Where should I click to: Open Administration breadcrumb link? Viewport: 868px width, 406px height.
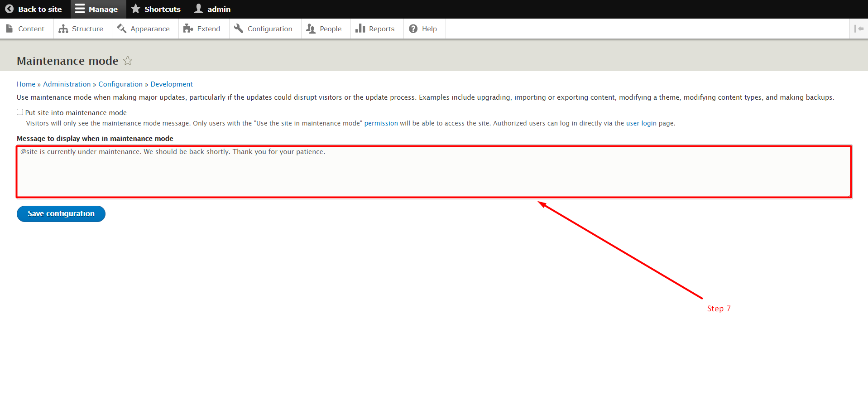click(67, 84)
